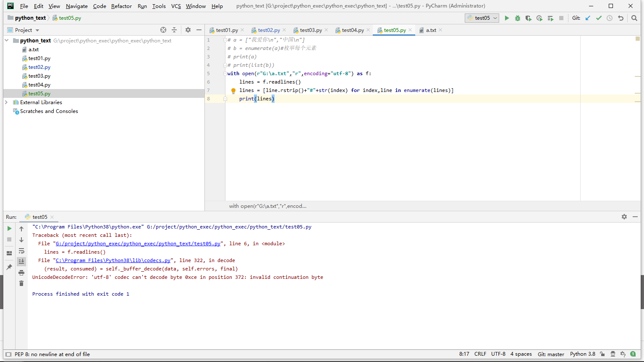Click the yellow inspection indicator square

pos(638,39)
